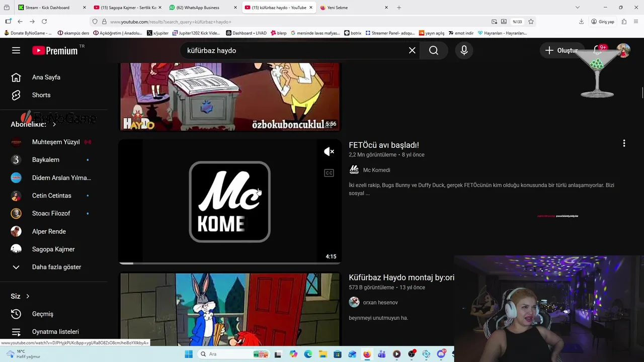644x362 pixels.
Task: List all tabs dropdown arrow
Action: (577, 8)
